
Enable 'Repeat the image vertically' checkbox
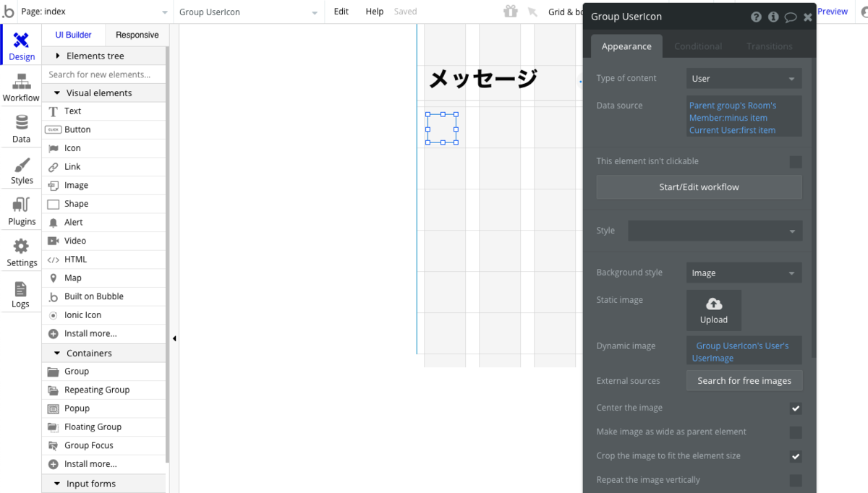[x=796, y=480]
